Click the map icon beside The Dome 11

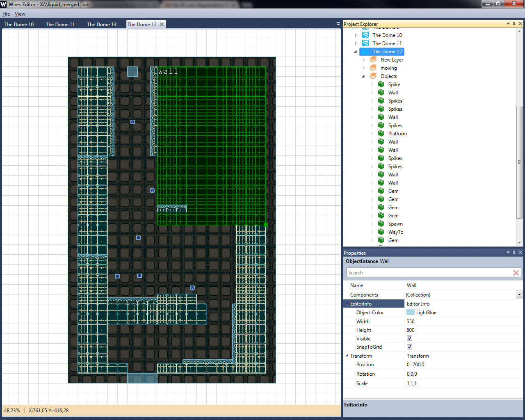point(365,43)
